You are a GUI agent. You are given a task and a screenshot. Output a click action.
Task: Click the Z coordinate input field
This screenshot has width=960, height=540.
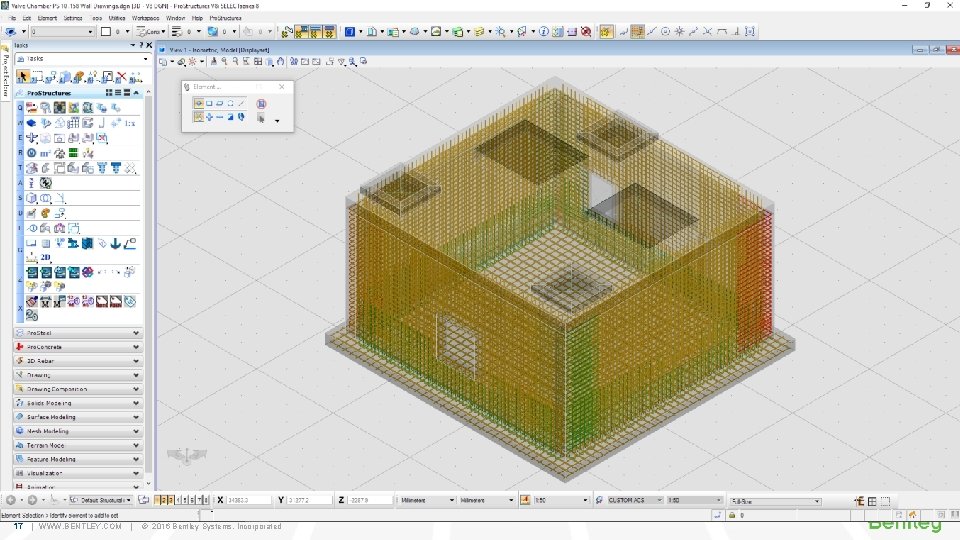tap(370, 500)
